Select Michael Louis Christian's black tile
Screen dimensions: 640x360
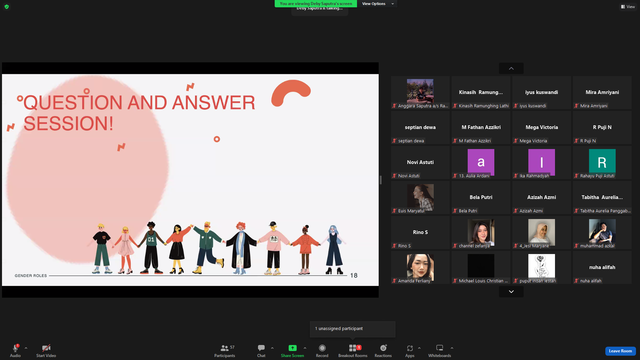coord(481,268)
